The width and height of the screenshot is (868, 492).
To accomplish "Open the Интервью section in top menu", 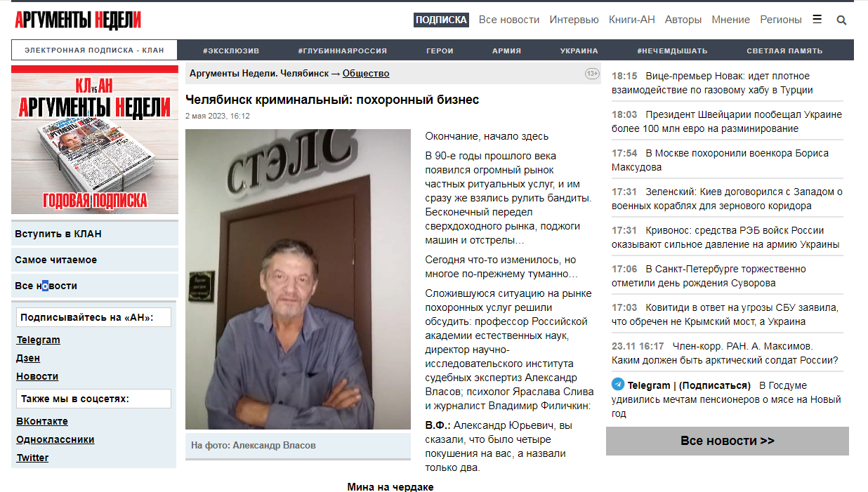I will [x=574, y=20].
